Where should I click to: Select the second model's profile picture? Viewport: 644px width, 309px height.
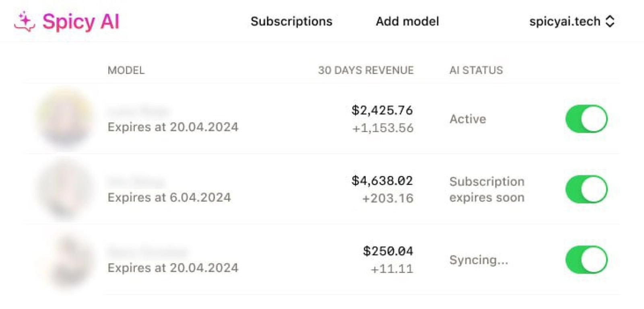tap(64, 189)
